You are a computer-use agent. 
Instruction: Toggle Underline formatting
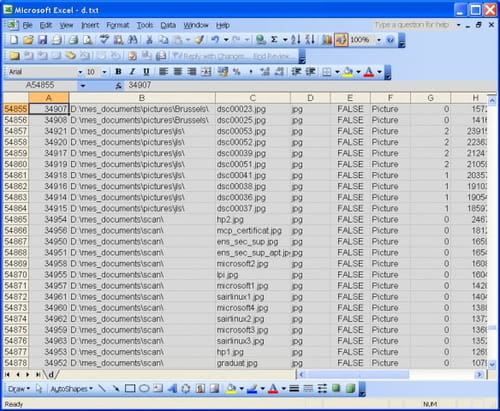click(146, 72)
